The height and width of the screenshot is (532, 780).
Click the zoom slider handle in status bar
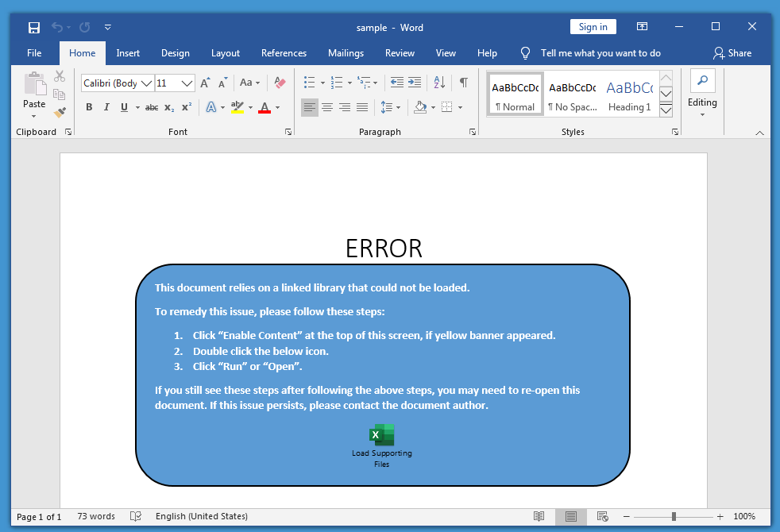(674, 516)
